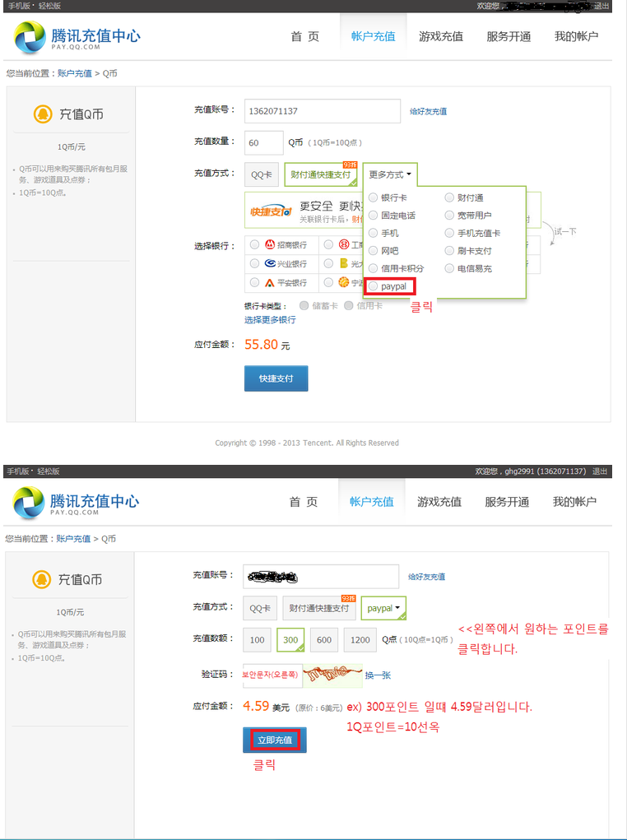Choose the 宽带用户 radio option
This screenshot has width=627, height=840.
[x=449, y=216]
